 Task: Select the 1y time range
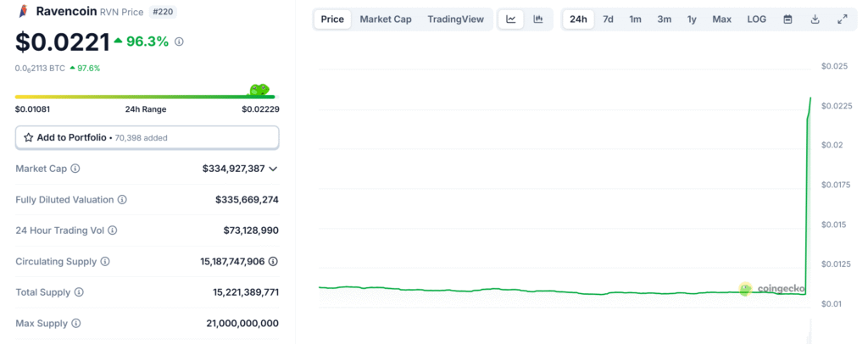692,19
